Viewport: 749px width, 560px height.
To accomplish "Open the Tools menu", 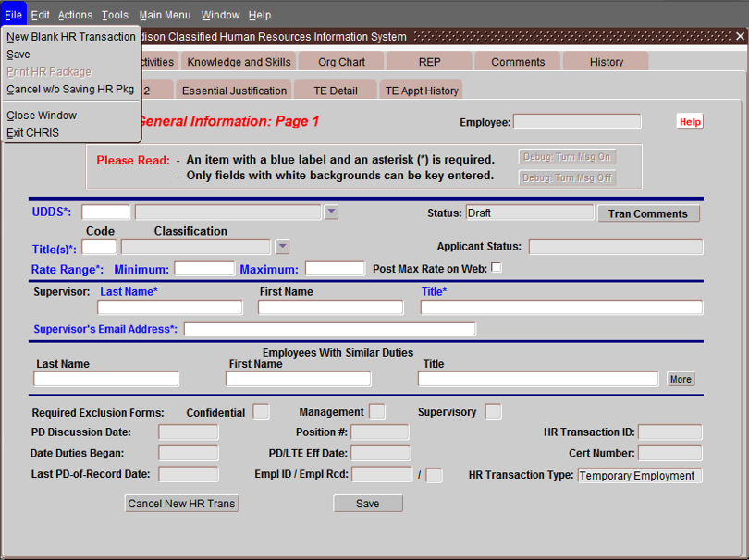I will 115,15.
